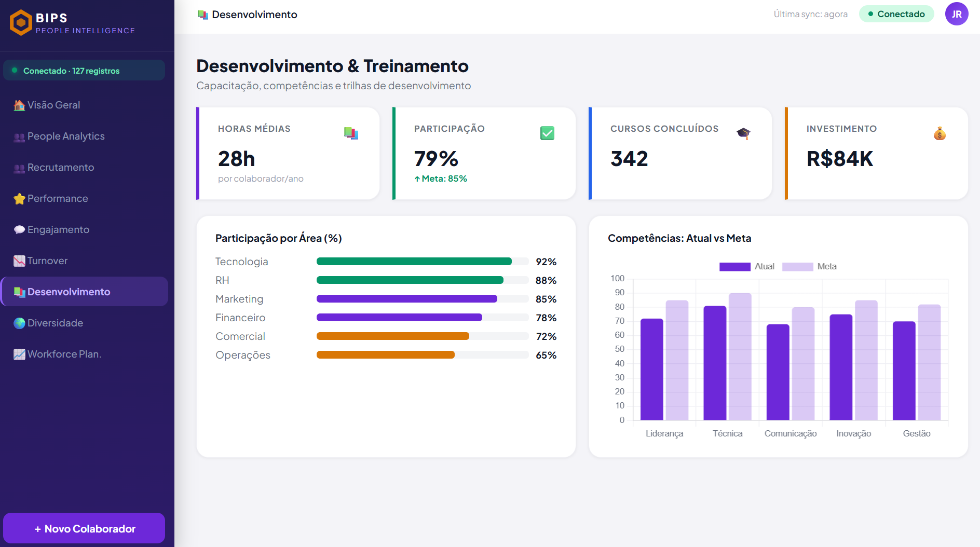Go to Workforce Plan. section
The width and height of the screenshot is (980, 547).
coord(84,354)
